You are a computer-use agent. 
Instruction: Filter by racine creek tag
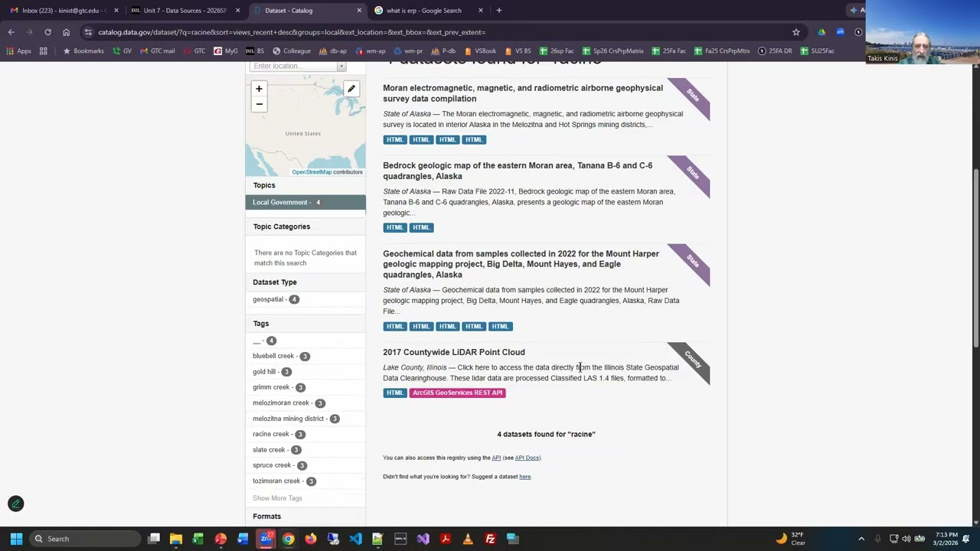(x=279, y=434)
